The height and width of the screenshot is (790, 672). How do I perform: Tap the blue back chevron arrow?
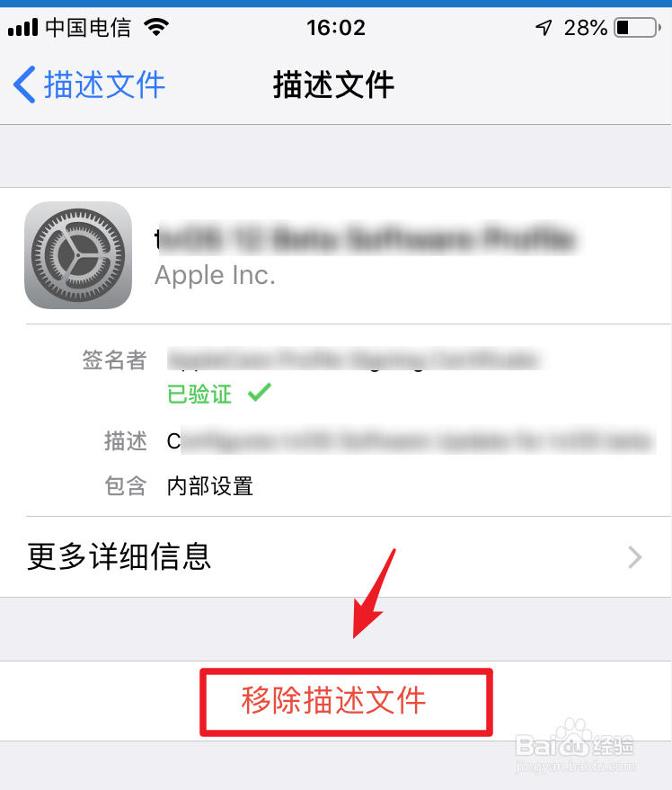tap(24, 84)
